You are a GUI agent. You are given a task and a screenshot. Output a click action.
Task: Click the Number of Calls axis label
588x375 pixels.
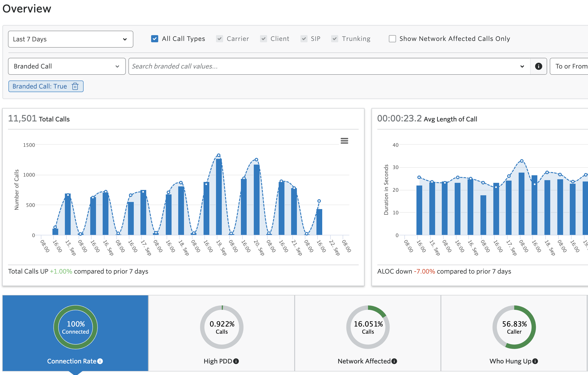(17, 190)
